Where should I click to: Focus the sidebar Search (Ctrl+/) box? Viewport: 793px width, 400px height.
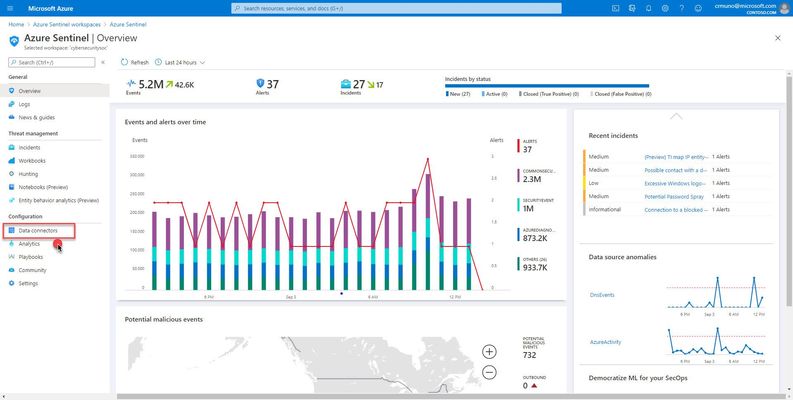pos(52,62)
